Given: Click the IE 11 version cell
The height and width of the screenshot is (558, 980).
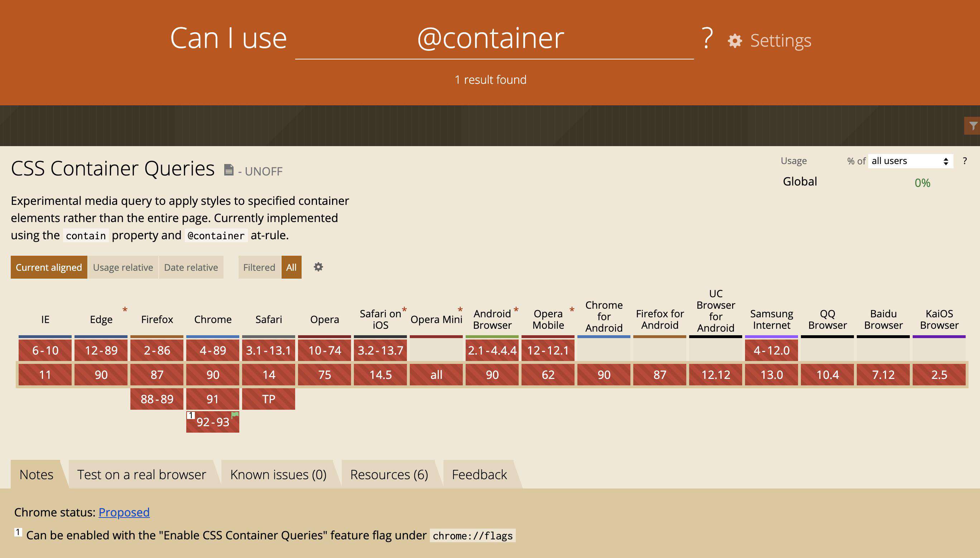Looking at the screenshot, I should (45, 374).
